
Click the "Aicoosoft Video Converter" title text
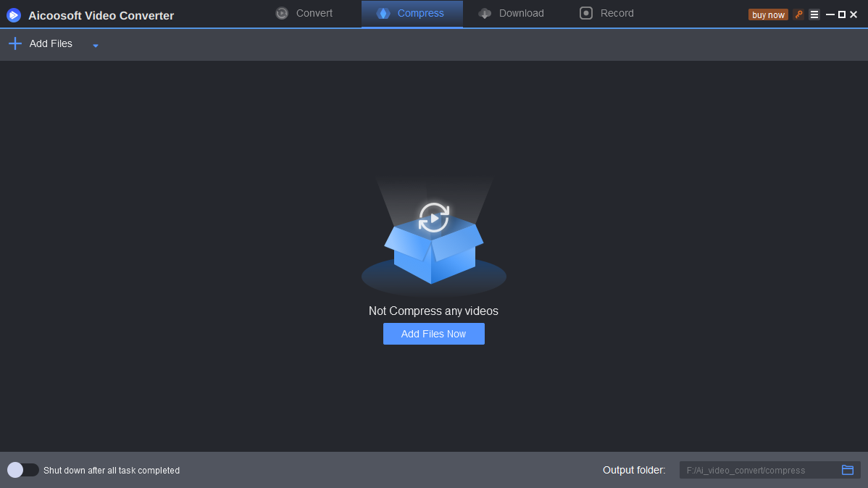tap(101, 15)
